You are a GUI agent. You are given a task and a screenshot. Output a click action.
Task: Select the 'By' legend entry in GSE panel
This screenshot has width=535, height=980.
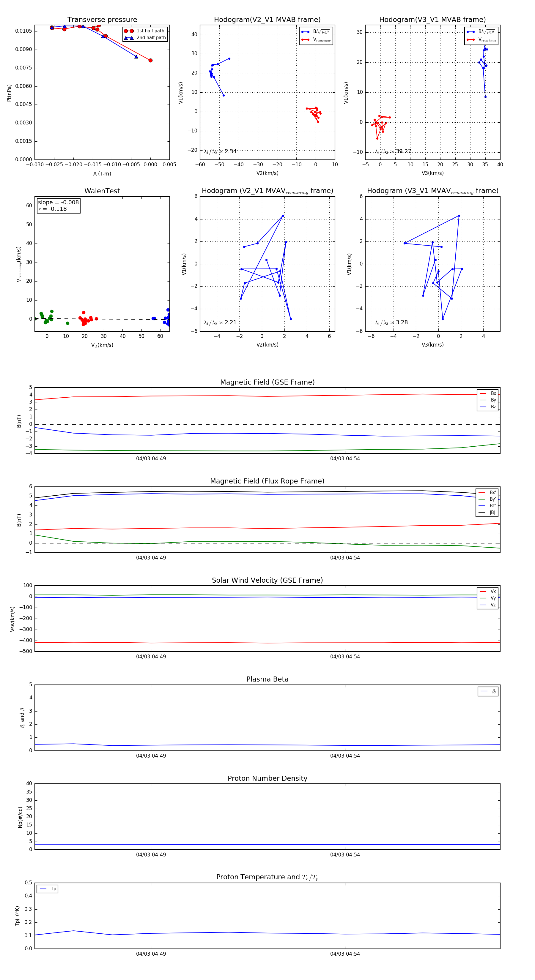(488, 400)
